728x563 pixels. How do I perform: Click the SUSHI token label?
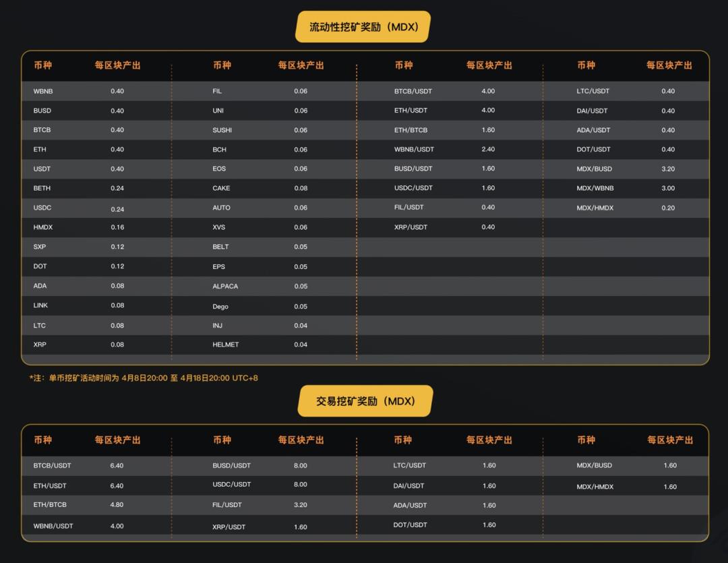coord(223,129)
